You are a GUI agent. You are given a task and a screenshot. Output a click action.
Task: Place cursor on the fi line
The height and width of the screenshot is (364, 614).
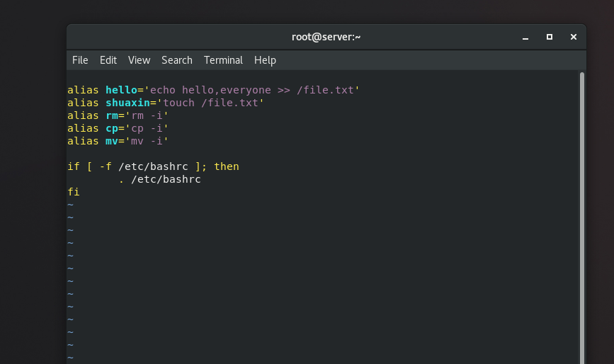point(74,192)
